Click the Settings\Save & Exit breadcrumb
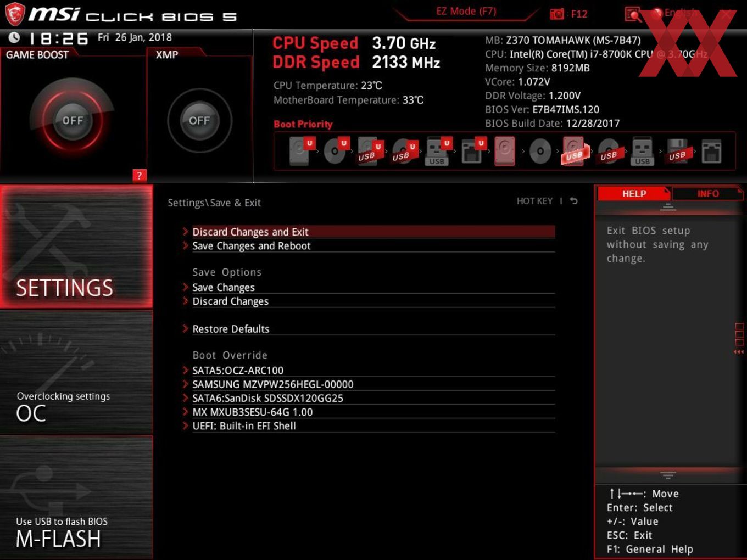Screen dimensions: 747x560 tap(214, 203)
